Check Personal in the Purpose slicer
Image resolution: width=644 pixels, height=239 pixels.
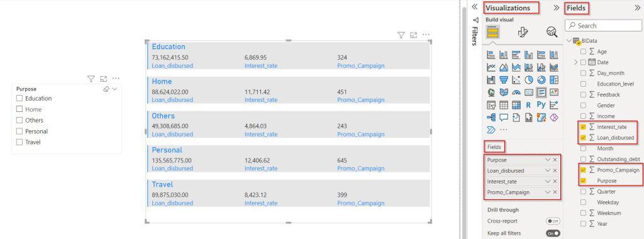(x=19, y=131)
